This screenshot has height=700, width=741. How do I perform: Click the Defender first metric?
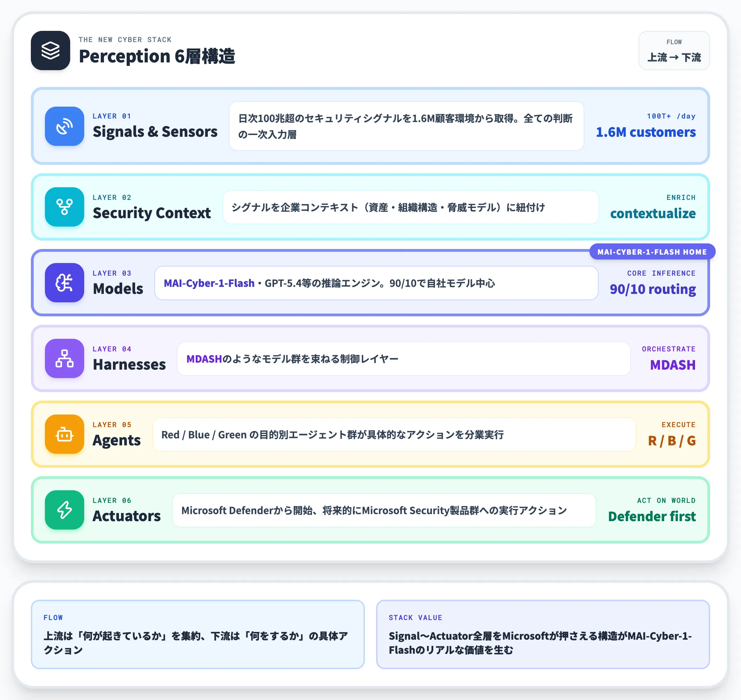point(652,517)
